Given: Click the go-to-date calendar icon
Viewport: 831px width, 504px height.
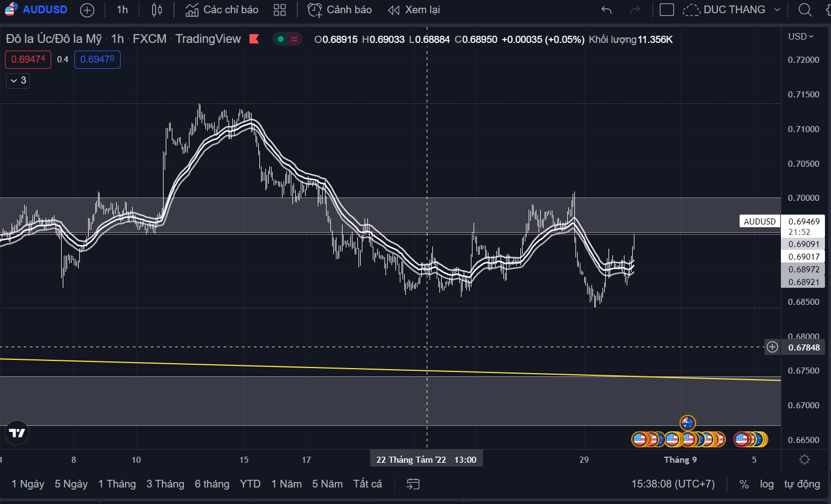Looking at the screenshot, I should pyautogui.click(x=413, y=484).
